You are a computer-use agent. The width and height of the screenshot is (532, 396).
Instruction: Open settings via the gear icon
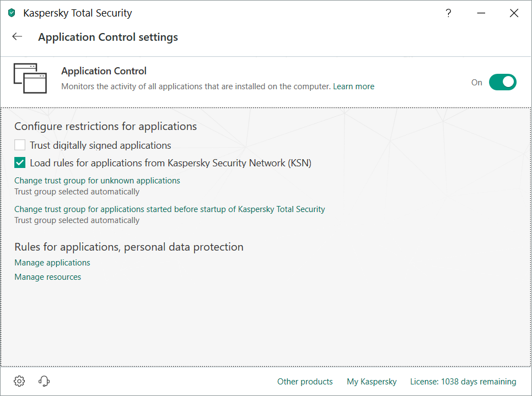pyautogui.click(x=19, y=381)
